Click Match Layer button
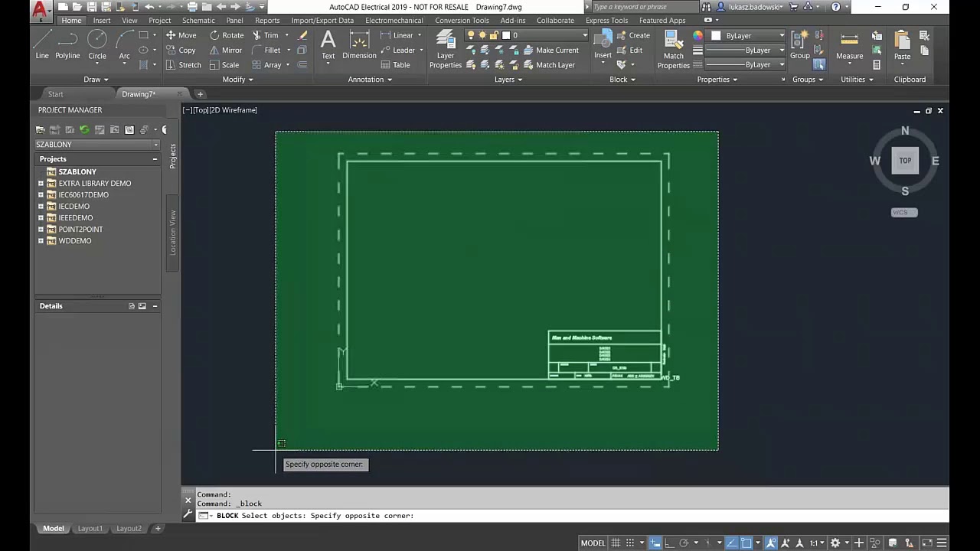 549,65
